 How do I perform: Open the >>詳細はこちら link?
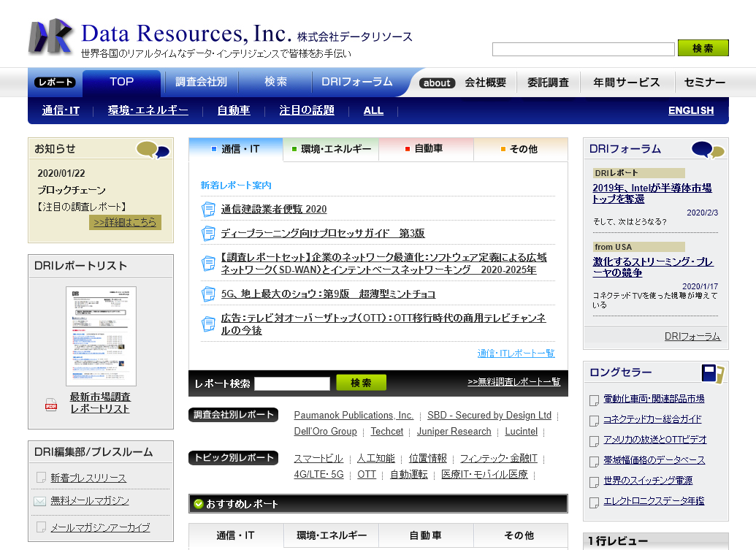coord(125,222)
